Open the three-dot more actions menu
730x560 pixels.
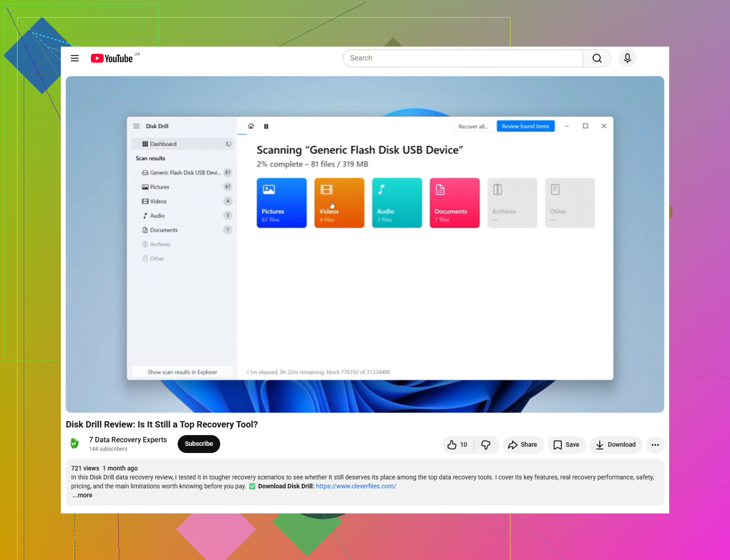pos(655,445)
